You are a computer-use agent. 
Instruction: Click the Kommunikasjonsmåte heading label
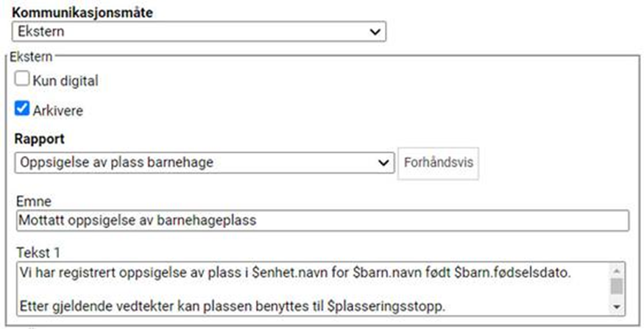pyautogui.click(x=88, y=13)
